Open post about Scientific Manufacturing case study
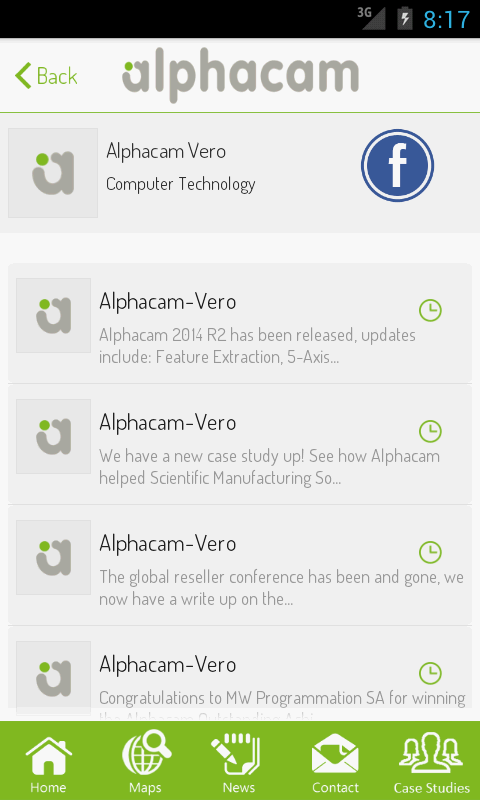This screenshot has width=480, height=800. coord(240,444)
